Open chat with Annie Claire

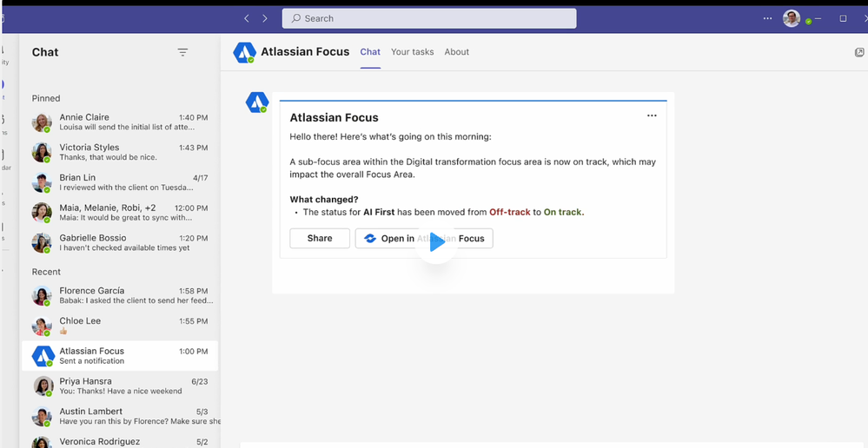pos(120,122)
